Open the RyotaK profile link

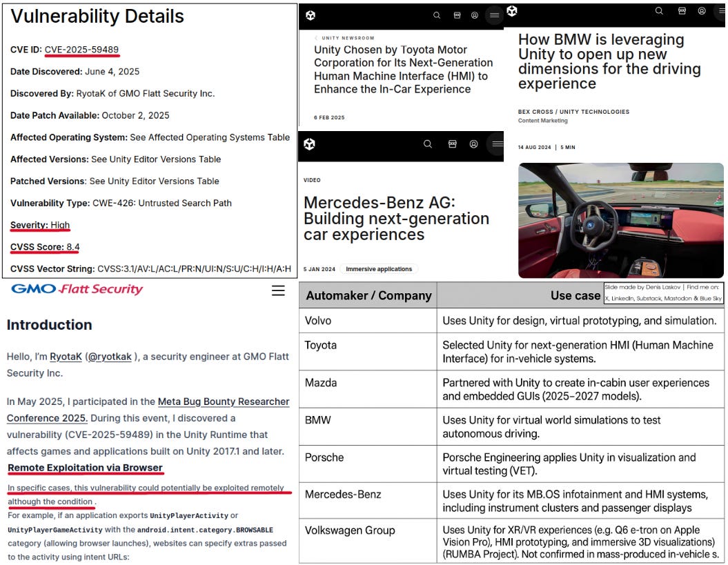click(66, 357)
